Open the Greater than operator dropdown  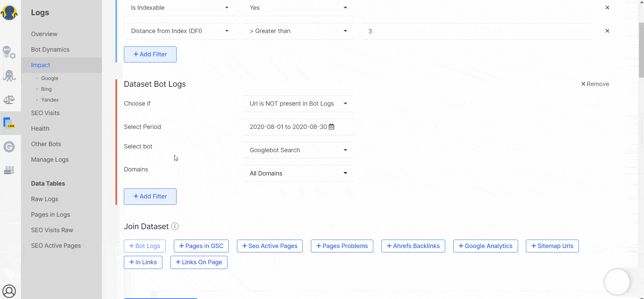[299, 31]
